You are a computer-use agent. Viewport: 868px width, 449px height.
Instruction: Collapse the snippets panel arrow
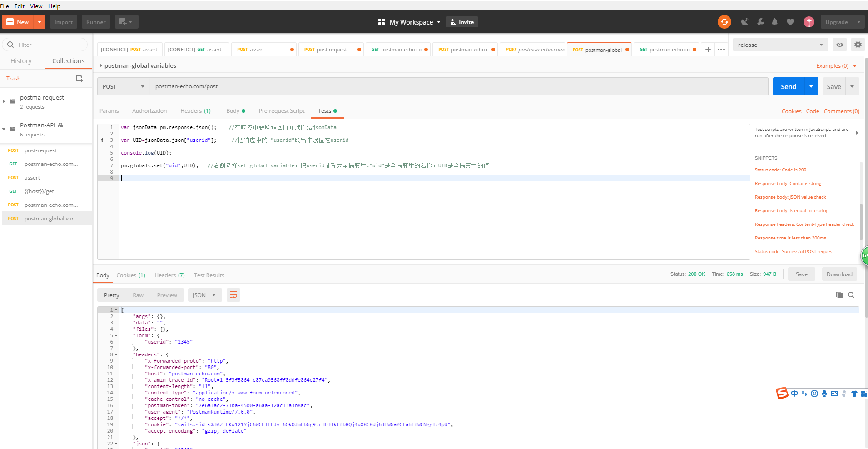point(857,133)
